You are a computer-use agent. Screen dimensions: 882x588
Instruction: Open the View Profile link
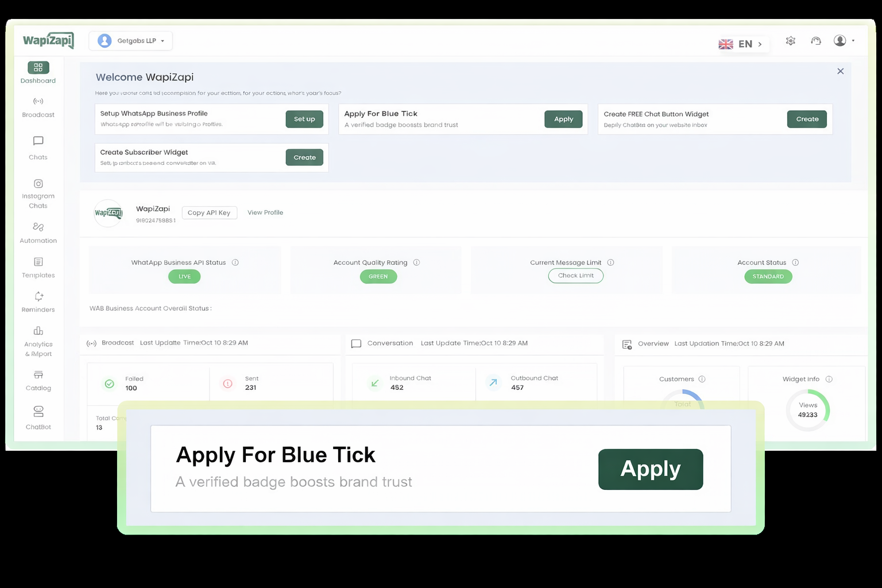coord(265,212)
